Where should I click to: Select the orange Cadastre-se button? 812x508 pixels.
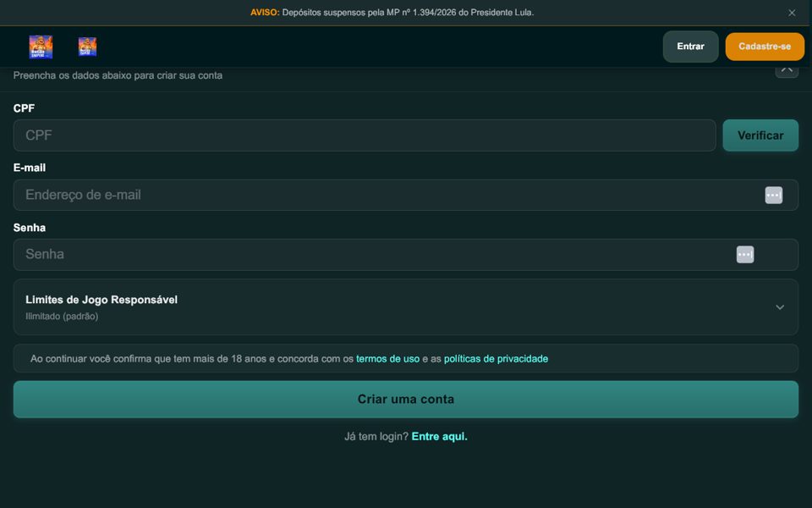tap(765, 47)
